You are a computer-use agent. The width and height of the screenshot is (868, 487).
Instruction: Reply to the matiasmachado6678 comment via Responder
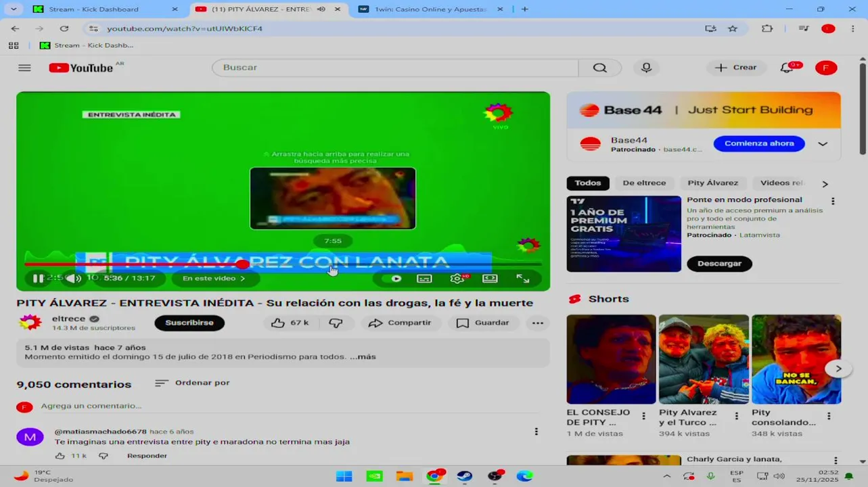147,456
